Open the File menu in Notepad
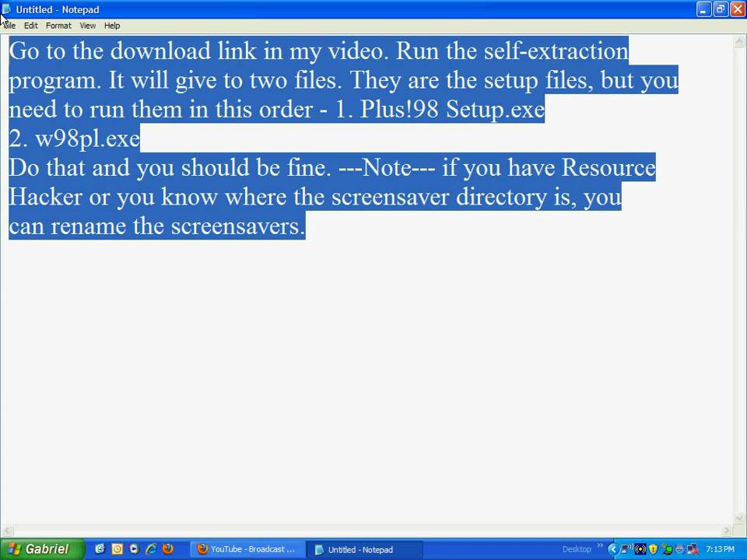The width and height of the screenshot is (747, 560). pos(9,26)
